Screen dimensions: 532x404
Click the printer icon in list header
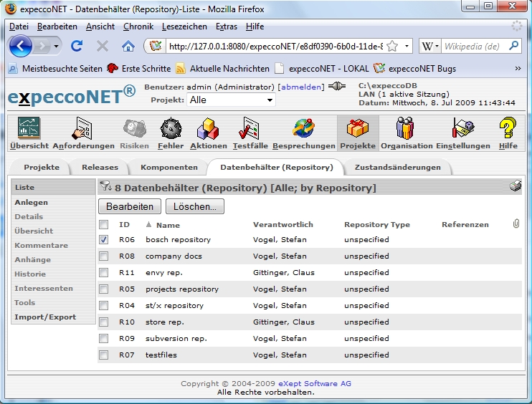pos(516,187)
